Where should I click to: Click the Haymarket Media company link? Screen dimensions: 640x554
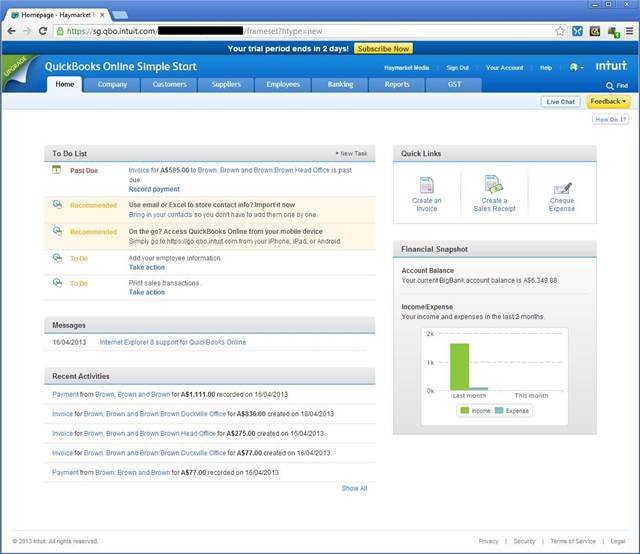(407, 68)
